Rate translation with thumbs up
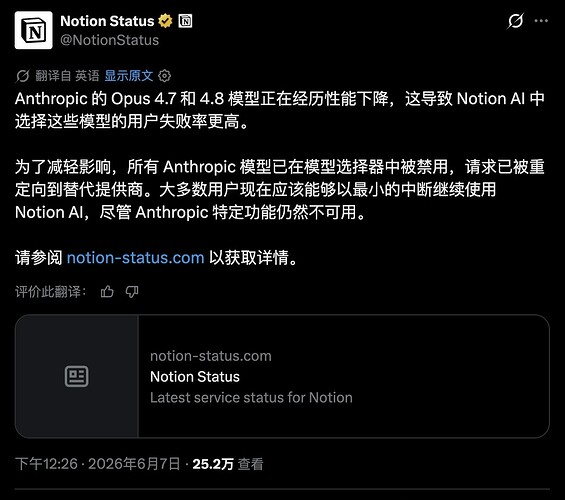Viewport: 565px width, 500px height. pos(107,291)
